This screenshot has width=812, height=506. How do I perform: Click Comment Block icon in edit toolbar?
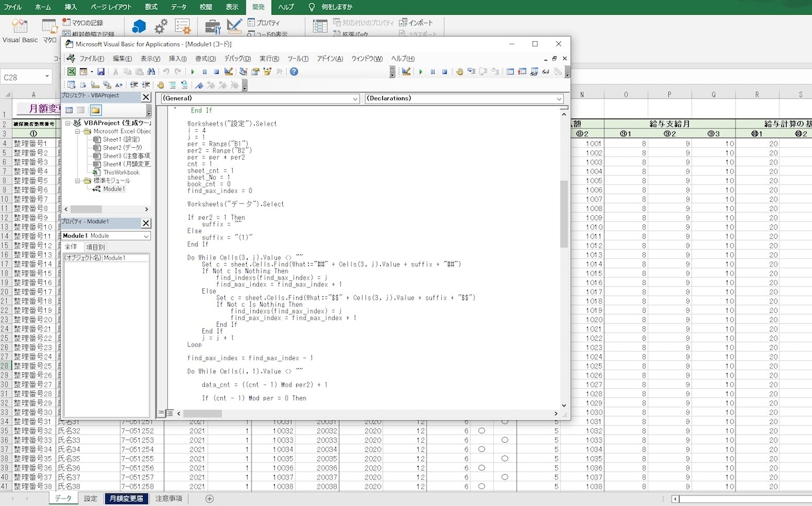point(172,85)
